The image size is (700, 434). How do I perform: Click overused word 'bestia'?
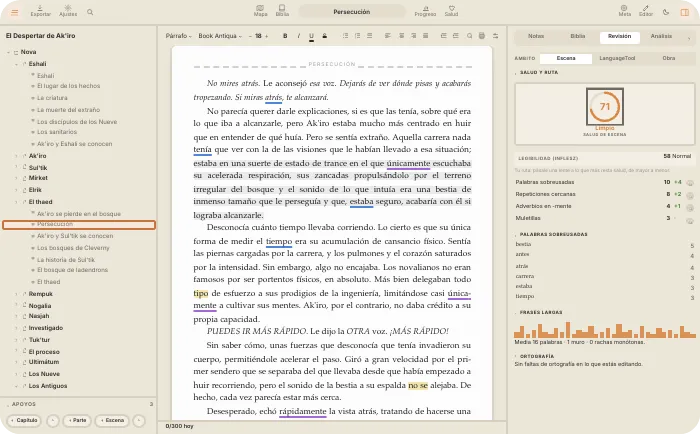(x=523, y=244)
